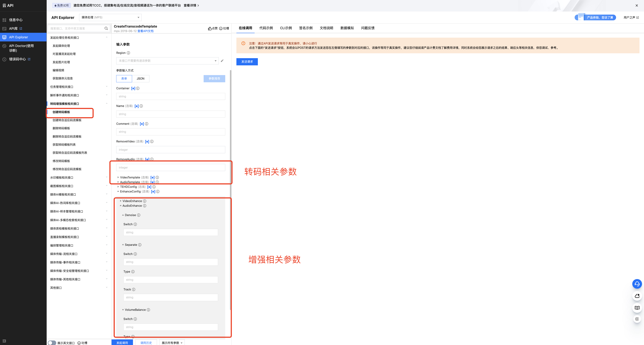Click the 吐槽 smiley icon near title
The image size is (644, 345).
(221, 28)
